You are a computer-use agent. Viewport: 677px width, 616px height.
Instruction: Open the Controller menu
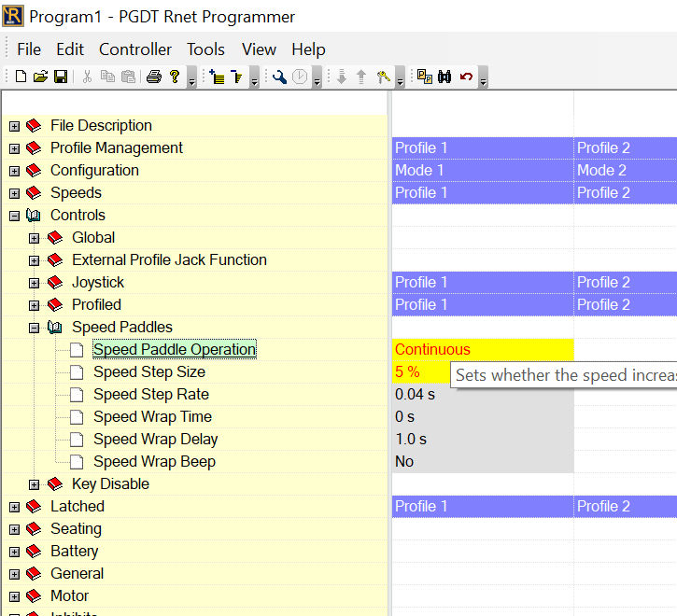[x=135, y=49]
